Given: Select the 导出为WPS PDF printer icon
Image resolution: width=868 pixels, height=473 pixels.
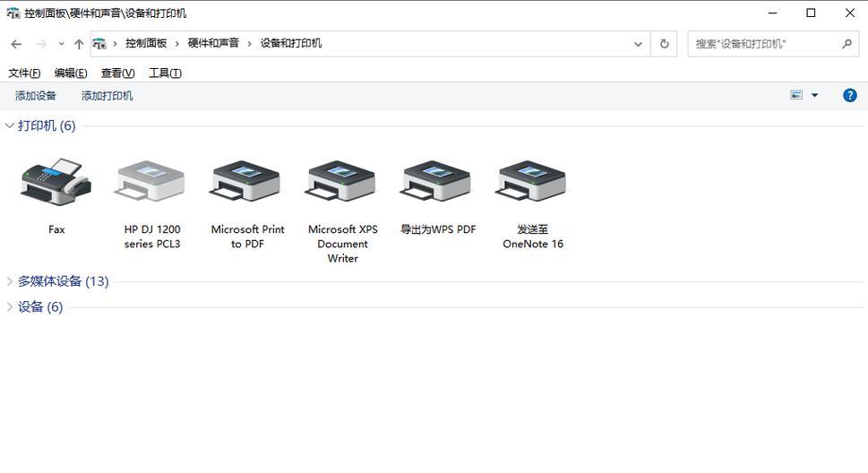Looking at the screenshot, I should tap(437, 182).
